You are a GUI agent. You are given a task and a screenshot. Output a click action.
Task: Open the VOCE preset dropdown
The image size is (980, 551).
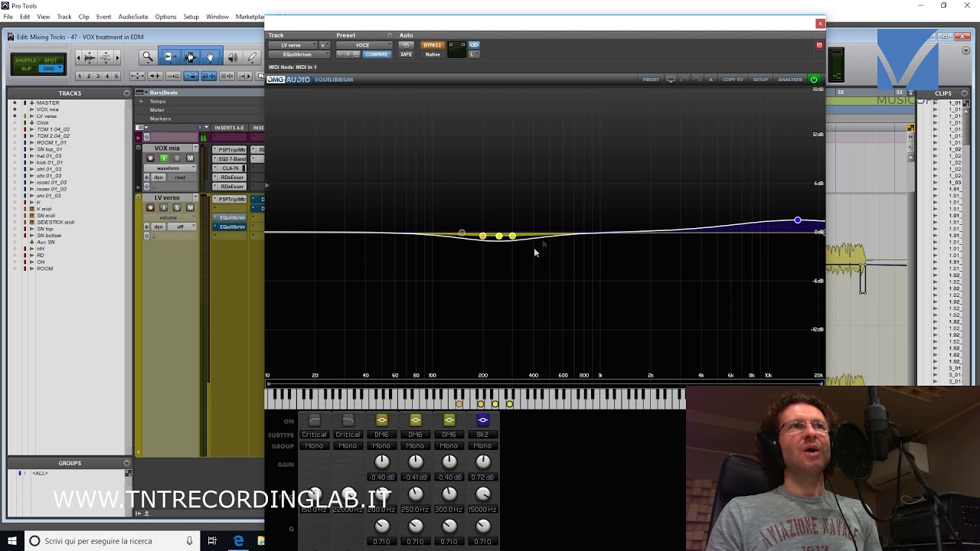[364, 45]
